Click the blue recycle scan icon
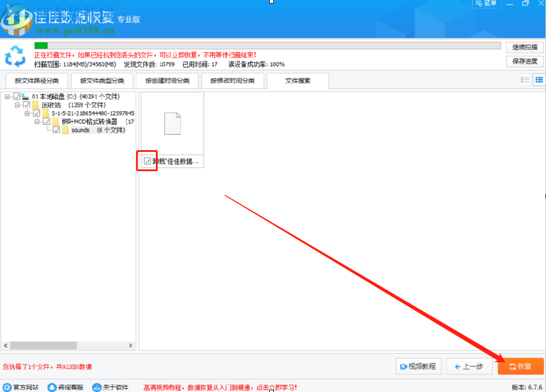 click(x=15, y=57)
